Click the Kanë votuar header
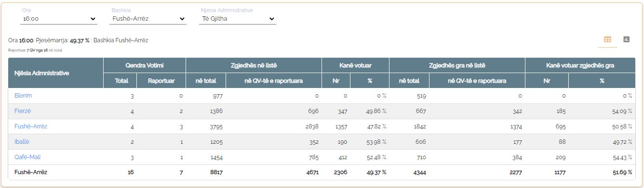The image size is (644, 188). pyautogui.click(x=355, y=65)
